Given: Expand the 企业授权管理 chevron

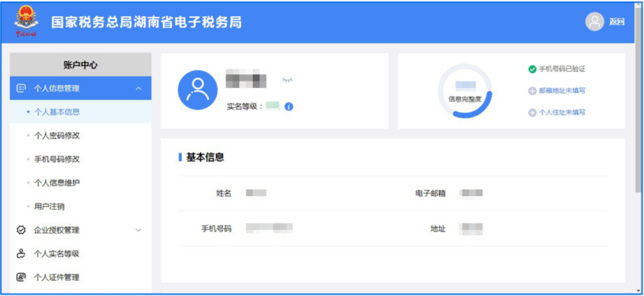Looking at the screenshot, I should tap(139, 230).
